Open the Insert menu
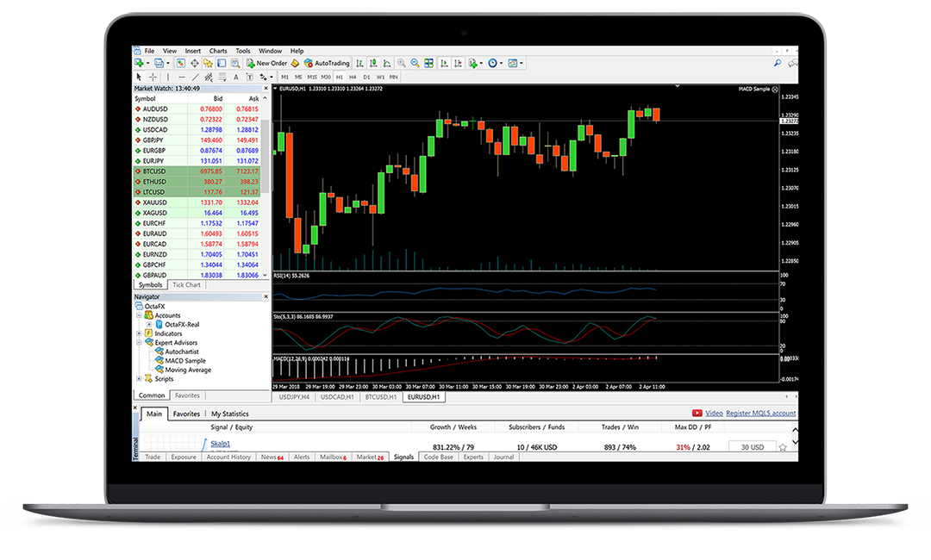Screen dimensions: 931x560 pos(192,51)
